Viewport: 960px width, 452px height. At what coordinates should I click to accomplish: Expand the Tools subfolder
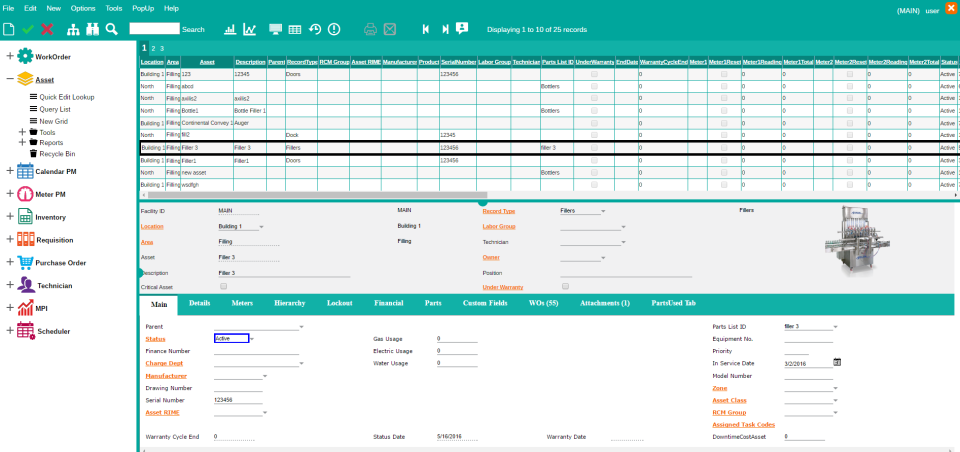tap(22, 132)
